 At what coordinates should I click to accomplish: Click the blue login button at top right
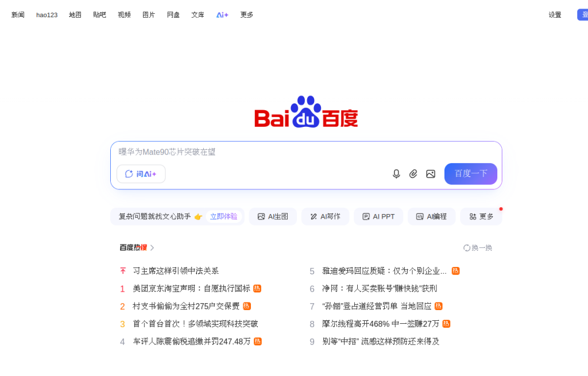(x=582, y=15)
